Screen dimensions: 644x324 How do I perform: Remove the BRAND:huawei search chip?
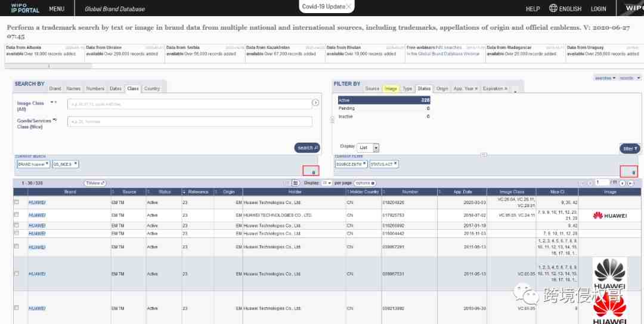point(47,164)
